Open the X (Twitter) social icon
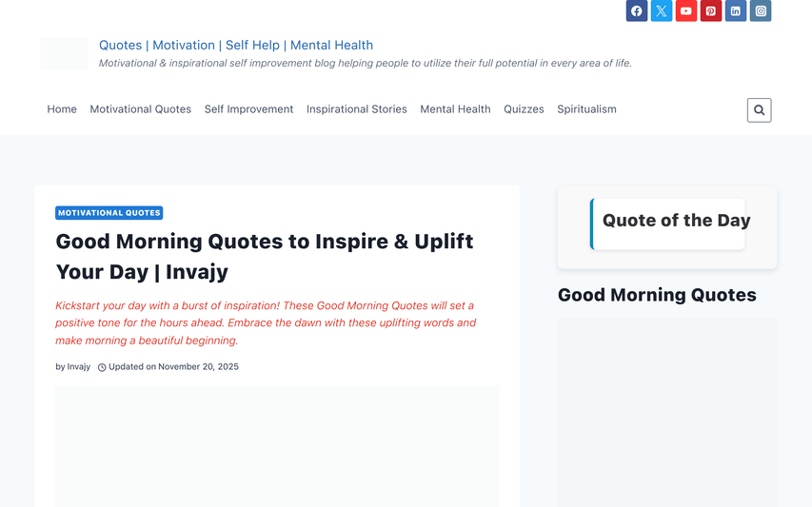 (x=662, y=10)
